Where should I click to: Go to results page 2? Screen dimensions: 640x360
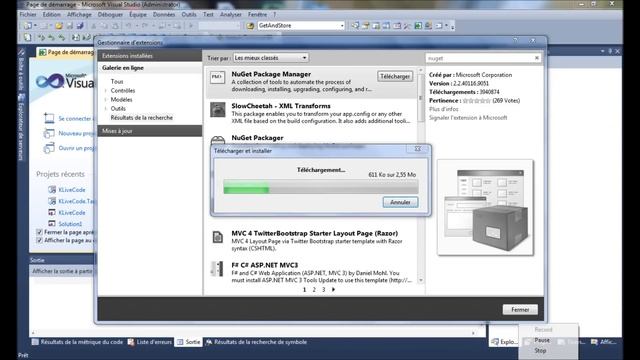click(x=314, y=289)
